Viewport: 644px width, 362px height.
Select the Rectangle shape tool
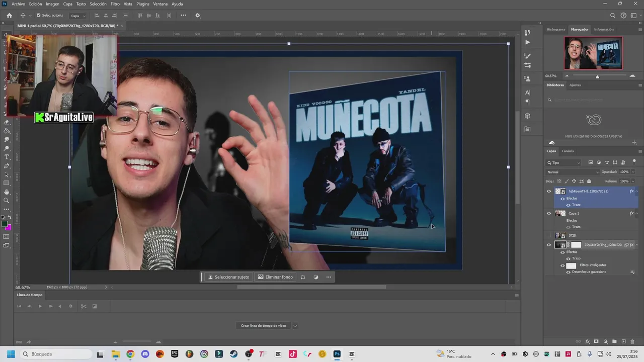(7, 183)
